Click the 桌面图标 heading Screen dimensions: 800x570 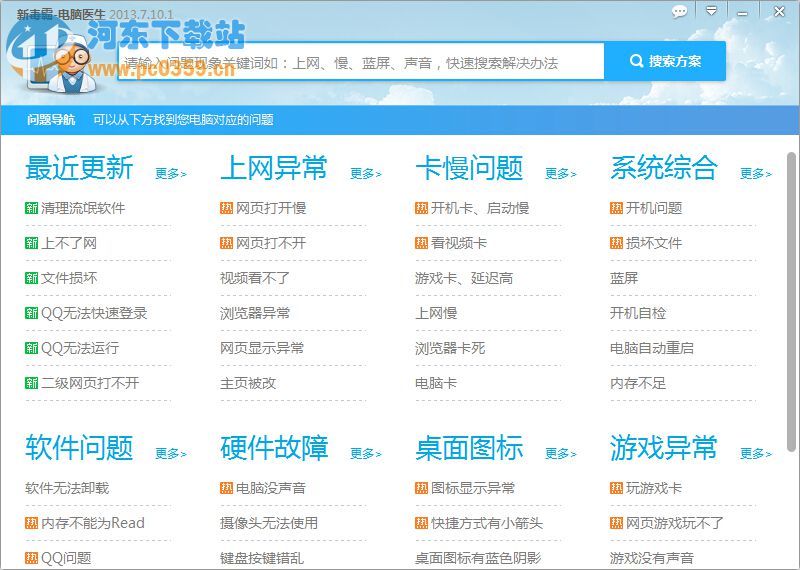click(469, 448)
